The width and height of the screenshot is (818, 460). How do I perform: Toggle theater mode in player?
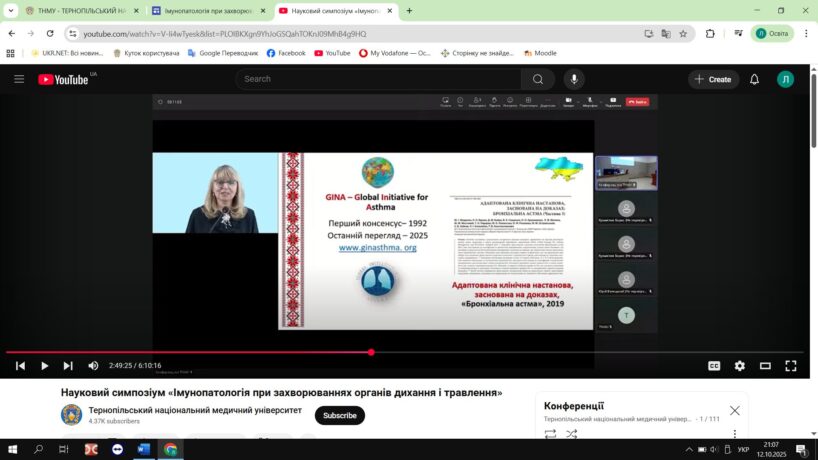765,366
